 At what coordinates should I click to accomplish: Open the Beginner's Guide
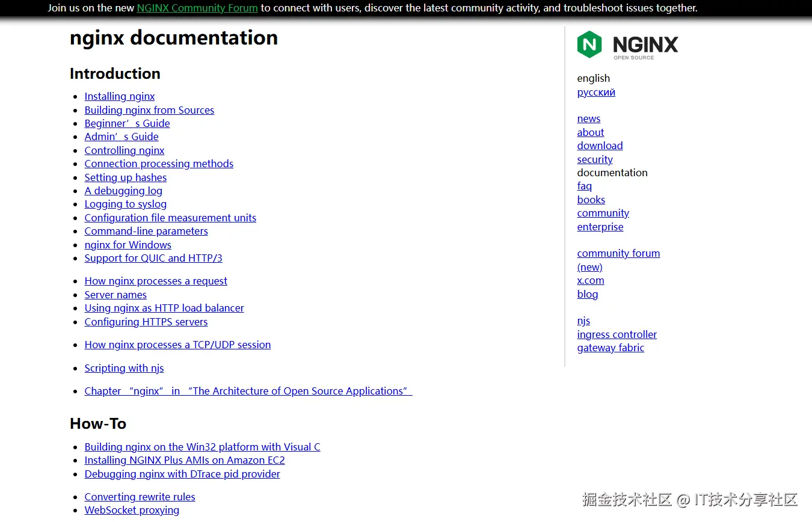click(127, 123)
